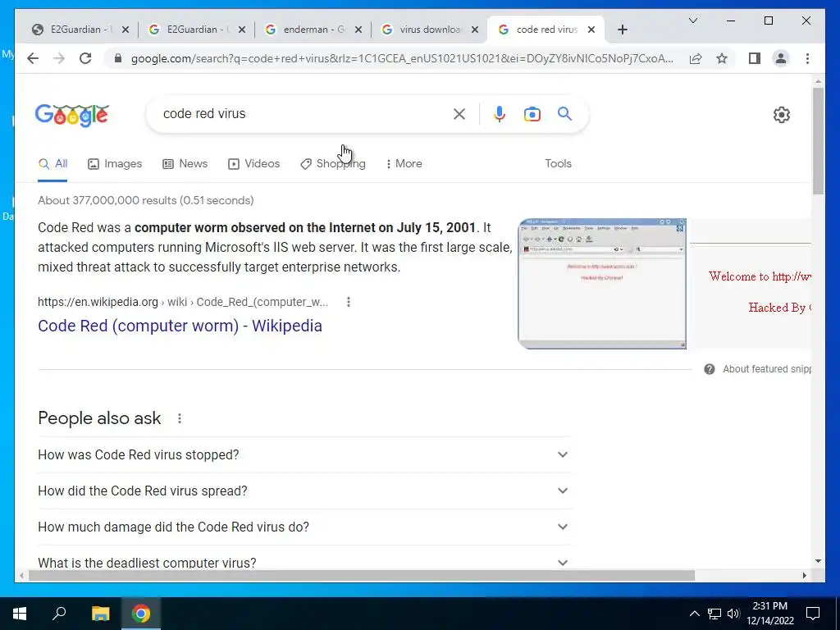This screenshot has width=840, height=630.
Task: Open the Hacked By welcome image
Action: point(750,283)
